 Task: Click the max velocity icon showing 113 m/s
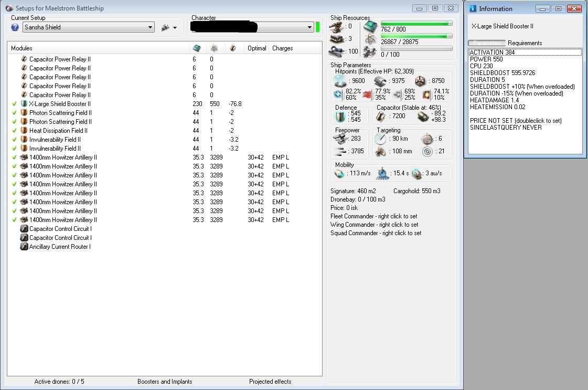339,173
